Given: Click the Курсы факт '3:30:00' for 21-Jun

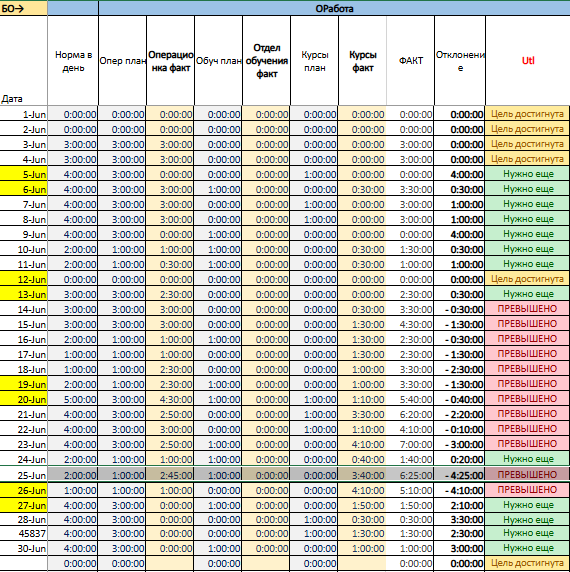Looking at the screenshot, I should pyautogui.click(x=362, y=414).
